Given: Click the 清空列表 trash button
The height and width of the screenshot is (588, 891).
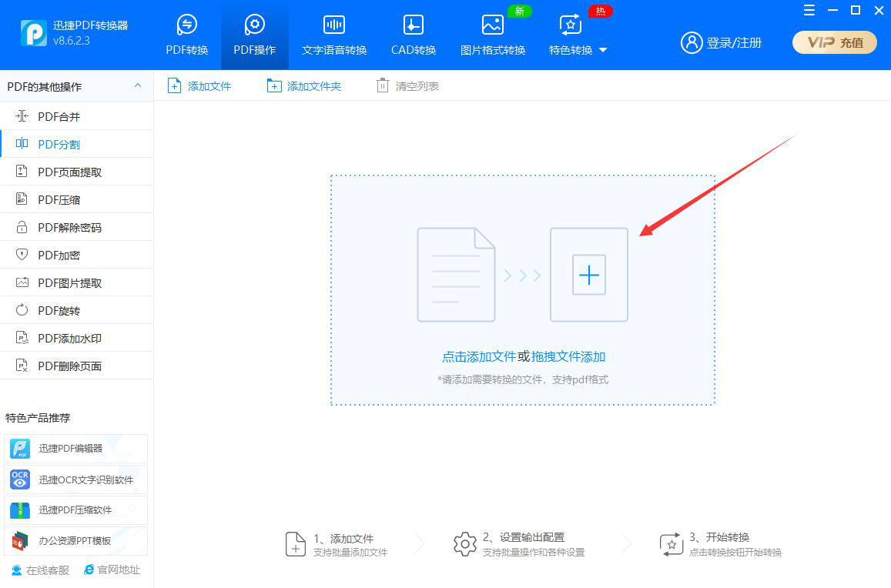Looking at the screenshot, I should point(407,85).
